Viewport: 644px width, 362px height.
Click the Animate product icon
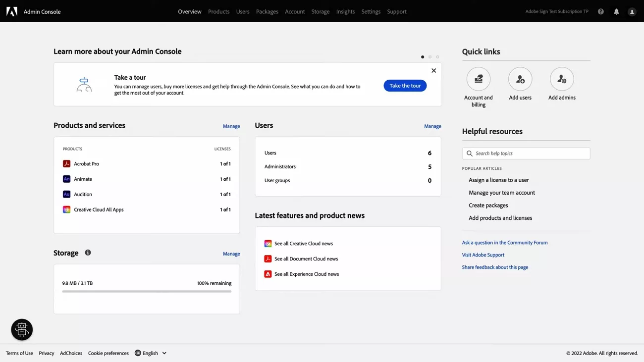click(x=66, y=179)
